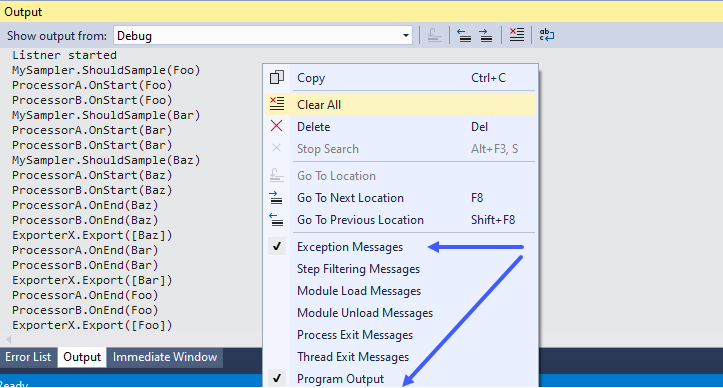Choose Copy from the context menu

pos(311,78)
